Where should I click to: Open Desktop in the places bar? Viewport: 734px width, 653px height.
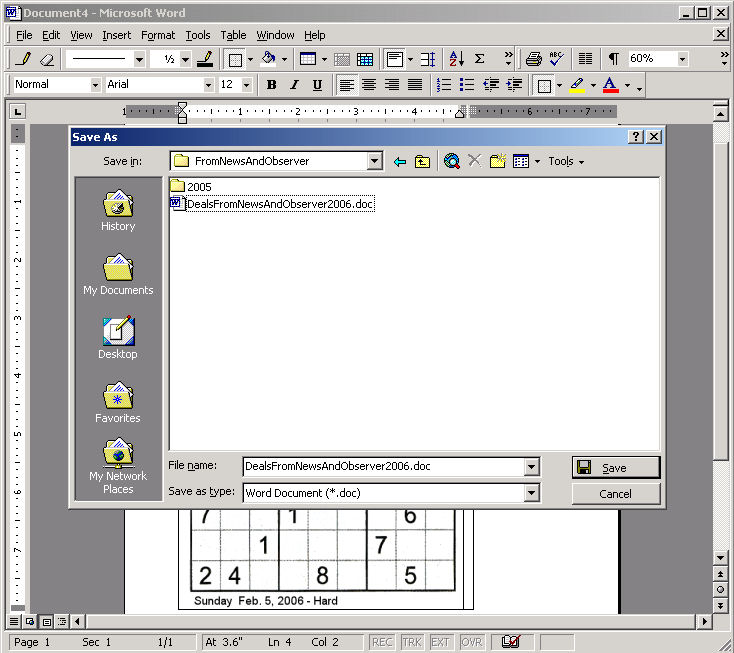point(118,338)
